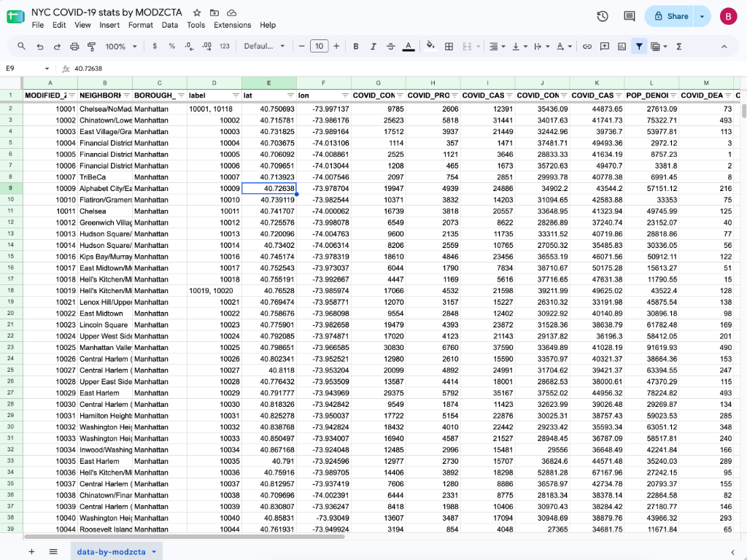747x560 pixels.
Task: Open text rotation options
Action: pos(564,46)
